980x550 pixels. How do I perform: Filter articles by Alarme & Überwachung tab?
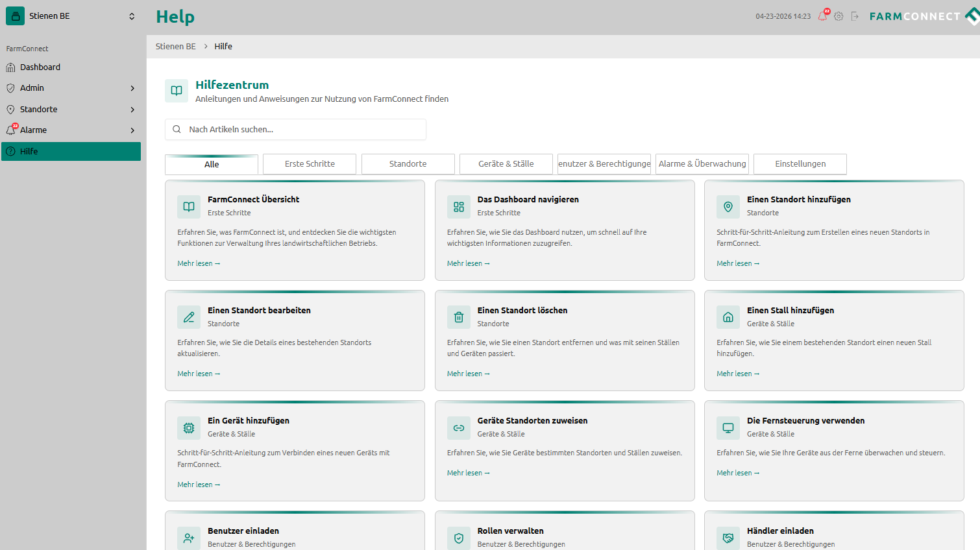point(702,164)
